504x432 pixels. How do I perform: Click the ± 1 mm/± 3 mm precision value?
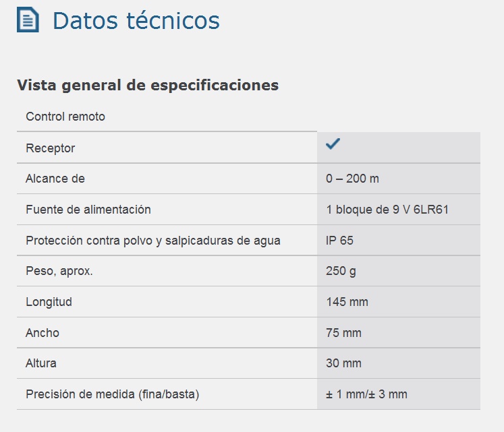[366, 394]
